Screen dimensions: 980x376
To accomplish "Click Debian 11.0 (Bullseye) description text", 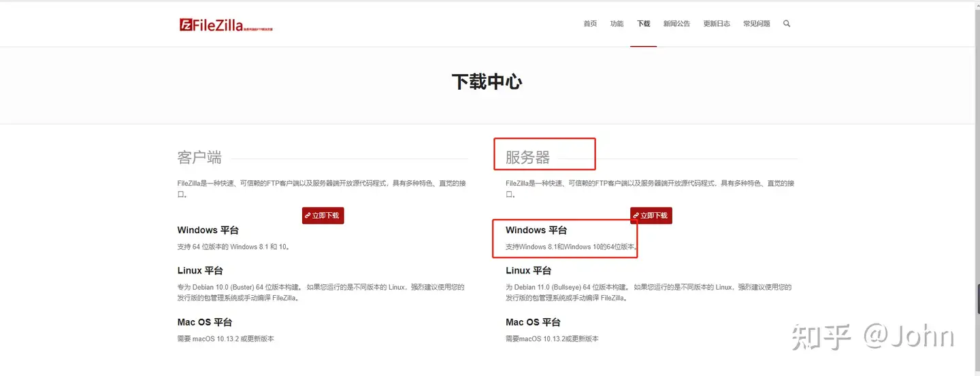I will click(649, 292).
